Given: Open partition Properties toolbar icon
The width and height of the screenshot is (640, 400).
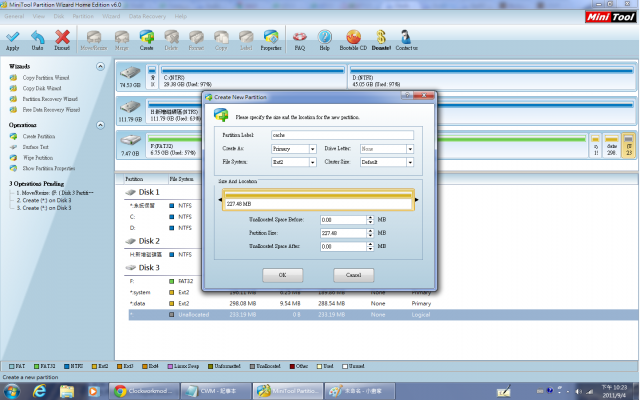Looking at the screenshot, I should point(271,37).
